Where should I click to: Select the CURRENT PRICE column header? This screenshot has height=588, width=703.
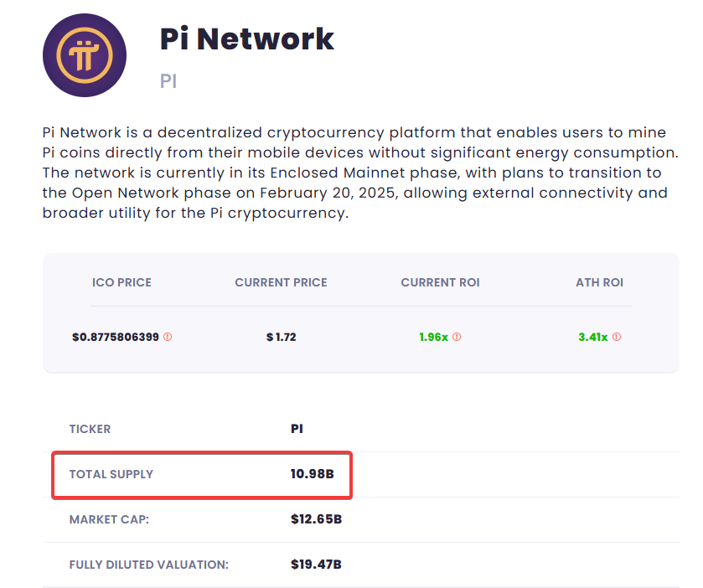tap(281, 282)
